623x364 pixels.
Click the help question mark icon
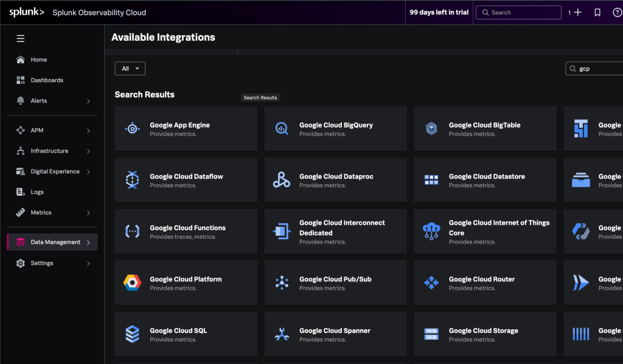617,12
